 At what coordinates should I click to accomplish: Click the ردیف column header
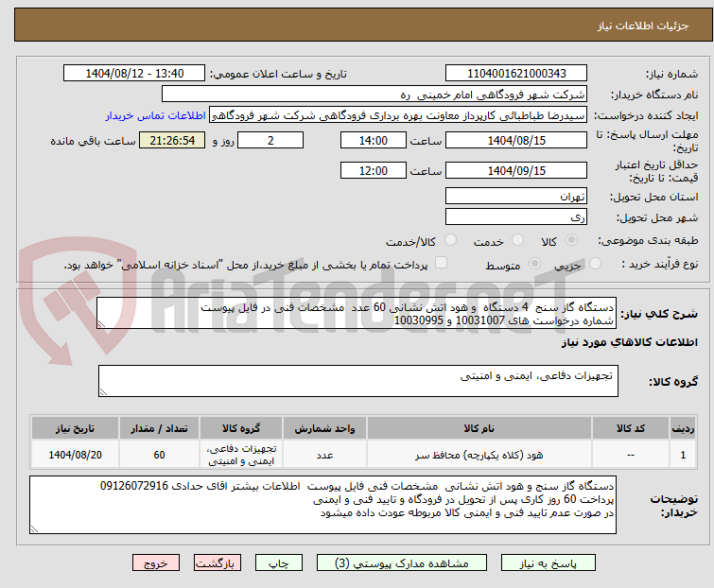[x=683, y=428]
